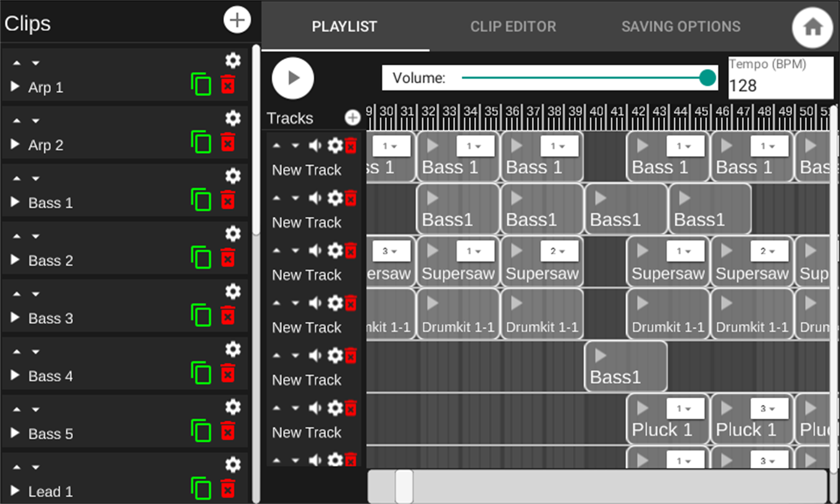Mute the first New Track speaker
Image resolution: width=840 pixels, height=504 pixels.
(315, 146)
